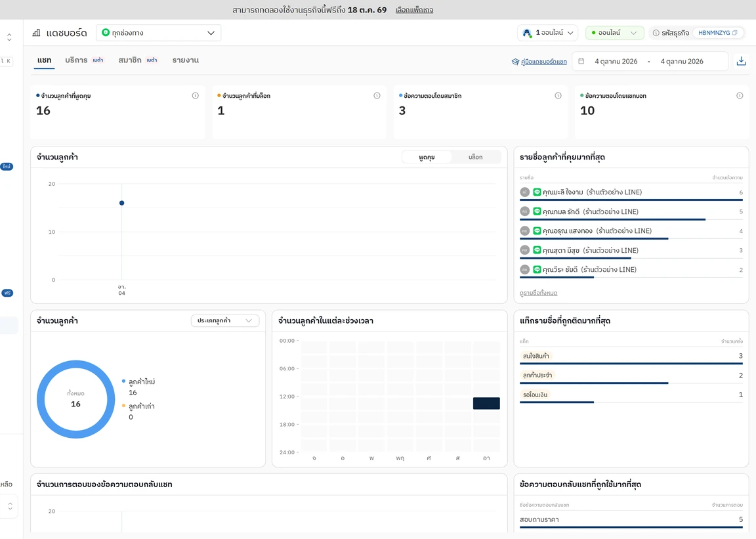Open the ประเภทลูกค้า dropdown
This screenshot has width=756, height=539.
click(224, 320)
